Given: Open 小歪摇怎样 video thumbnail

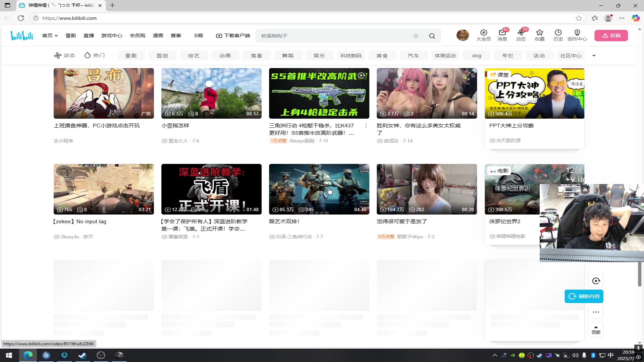Looking at the screenshot, I should click(x=211, y=93).
